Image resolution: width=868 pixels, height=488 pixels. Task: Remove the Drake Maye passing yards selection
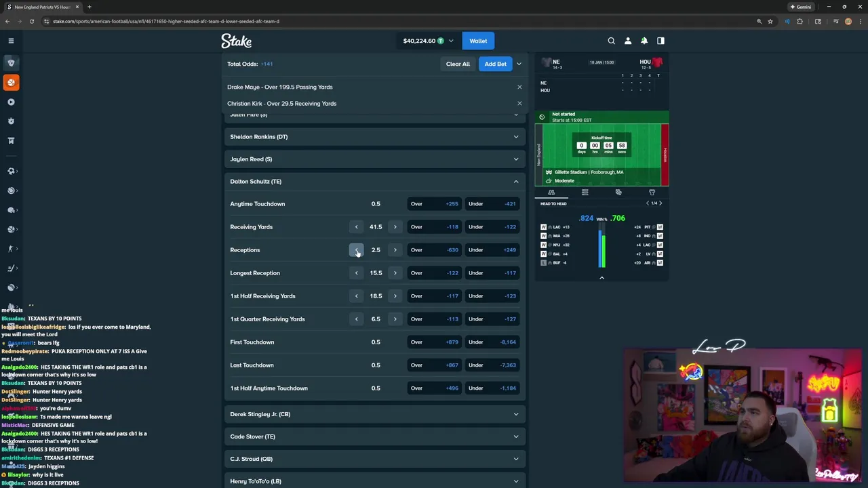pyautogui.click(x=519, y=87)
